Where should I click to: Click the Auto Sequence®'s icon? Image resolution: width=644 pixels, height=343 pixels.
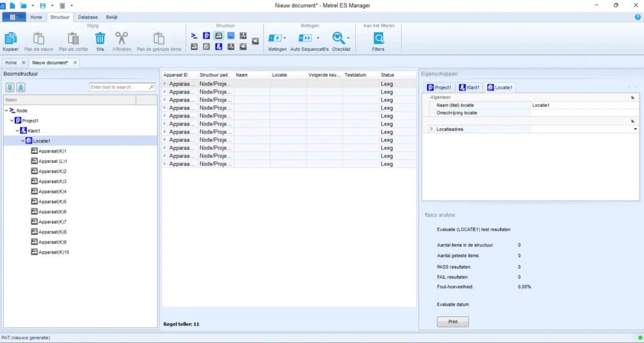[305, 38]
